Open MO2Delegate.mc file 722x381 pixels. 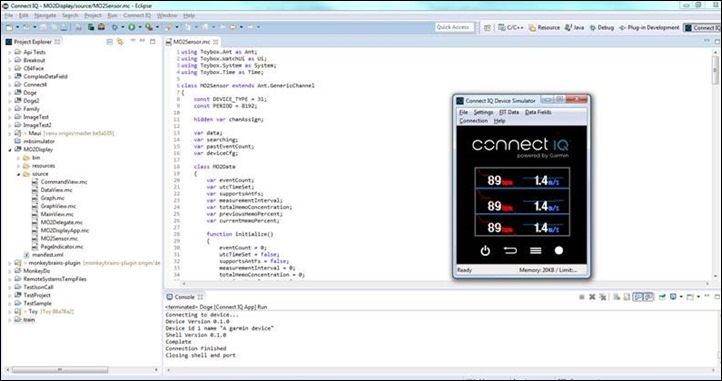[61, 223]
